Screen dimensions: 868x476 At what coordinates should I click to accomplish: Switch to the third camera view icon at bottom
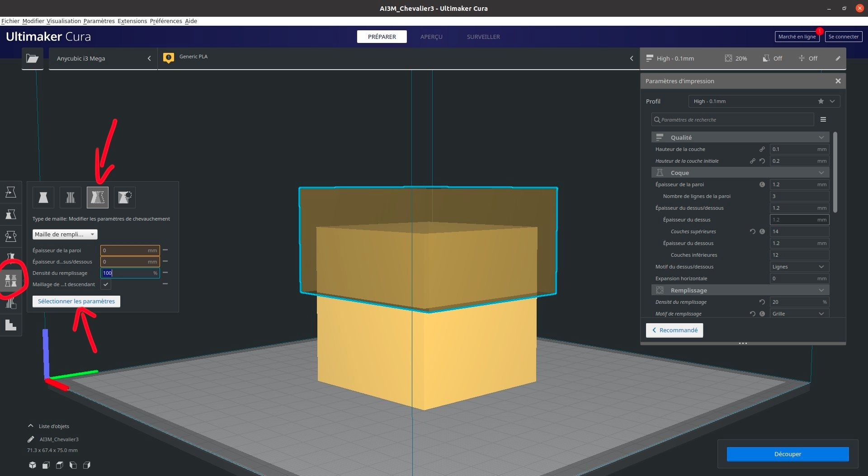[x=60, y=465]
